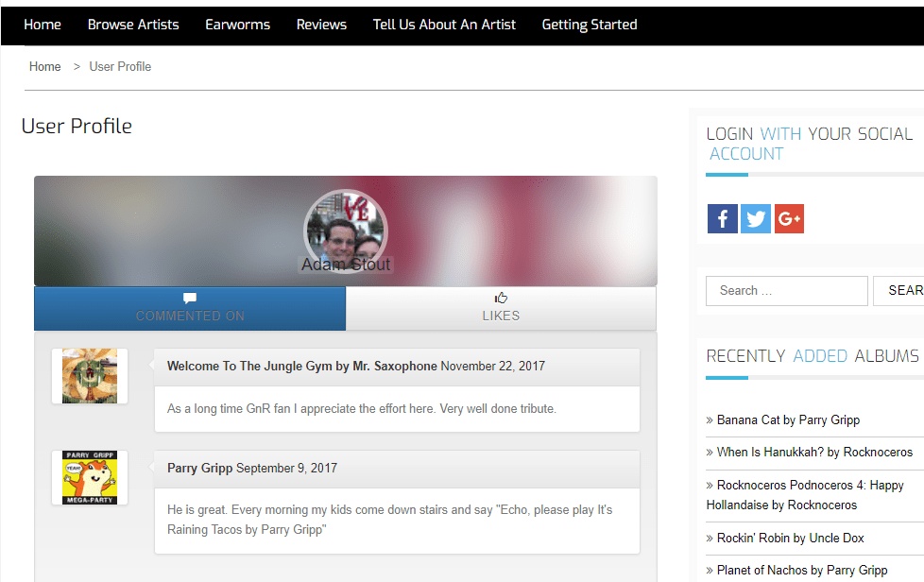Open the Earworms menu item
Viewport: 924px width, 582px height.
tap(237, 25)
